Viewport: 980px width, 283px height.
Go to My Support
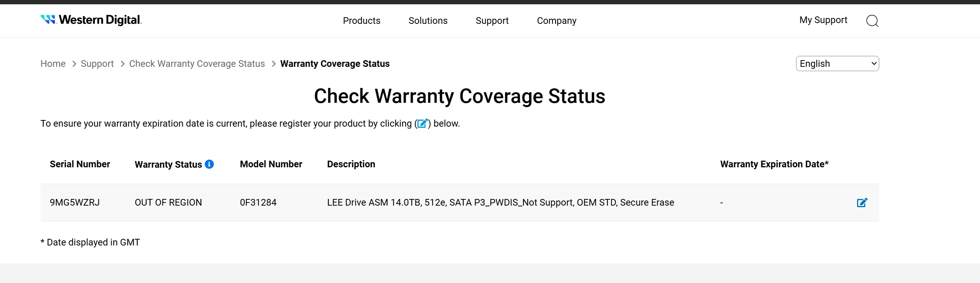(x=823, y=20)
